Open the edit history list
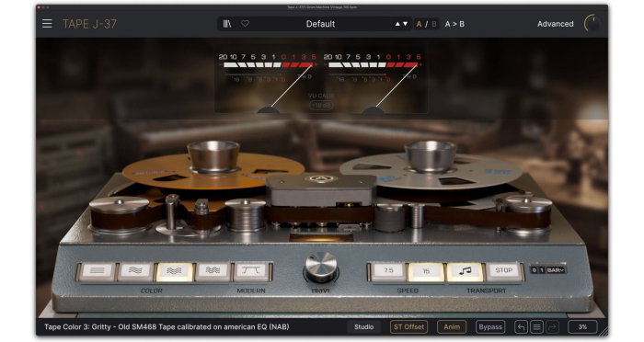The width and height of the screenshot is (644, 342). [536, 326]
